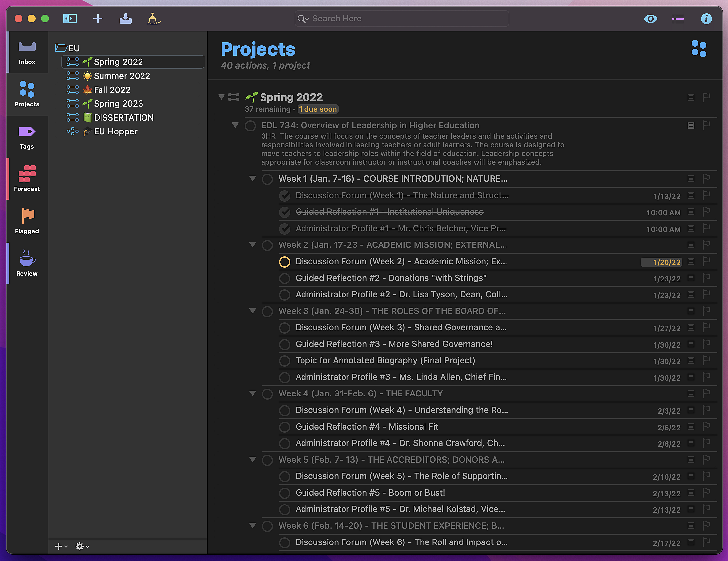Collapse the Week 4 group
This screenshot has width=728, height=561.
(253, 393)
